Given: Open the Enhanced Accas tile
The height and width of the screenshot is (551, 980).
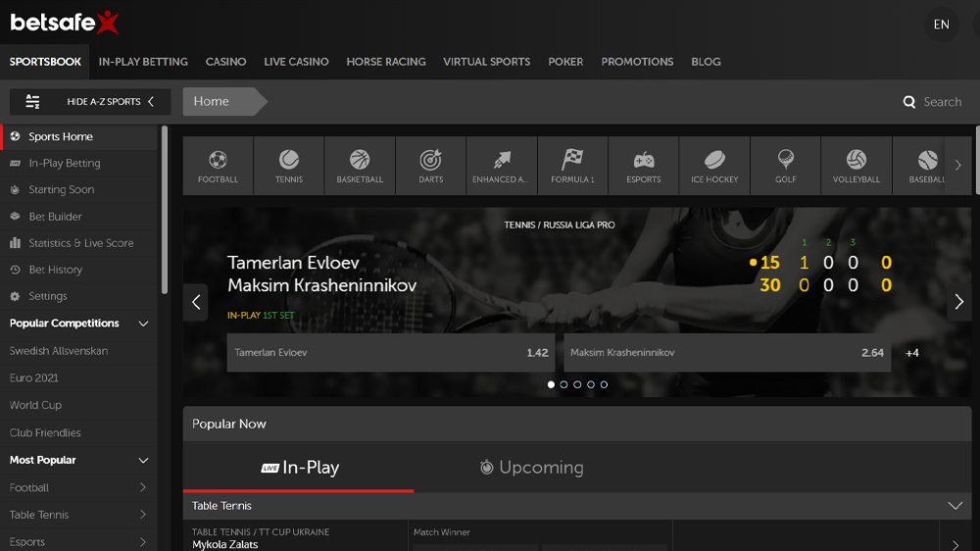Looking at the screenshot, I should click(501, 166).
